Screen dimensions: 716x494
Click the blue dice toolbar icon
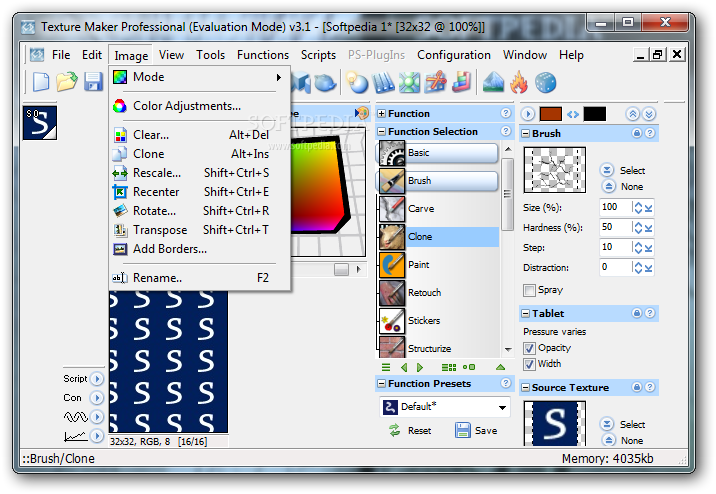[545, 83]
